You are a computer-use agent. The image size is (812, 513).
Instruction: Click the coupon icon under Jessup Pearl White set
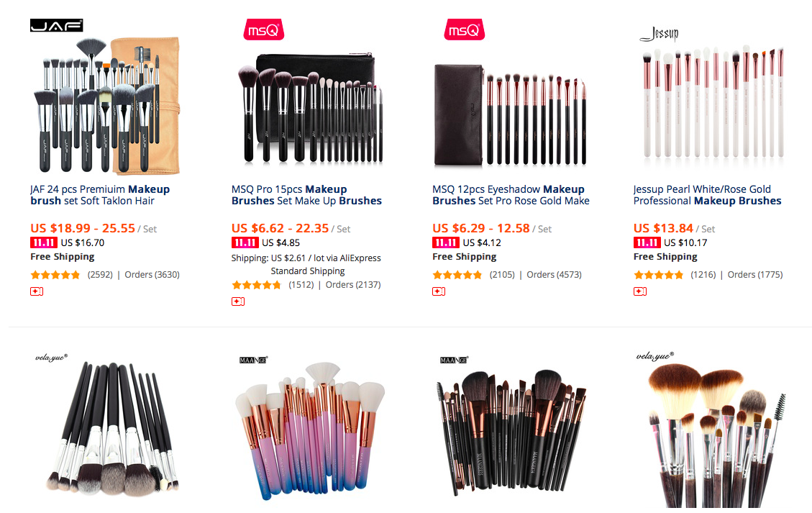point(639,291)
